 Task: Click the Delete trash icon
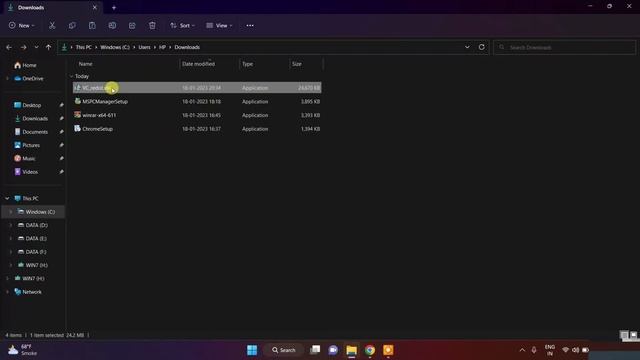(x=152, y=25)
